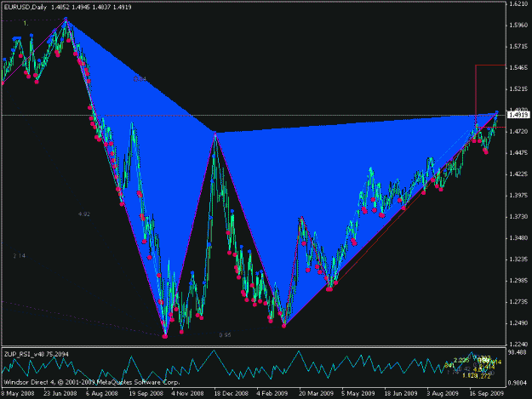Click the 0.9004 indicator scale value
This screenshot has height=399, width=532.
pyautogui.click(x=518, y=383)
